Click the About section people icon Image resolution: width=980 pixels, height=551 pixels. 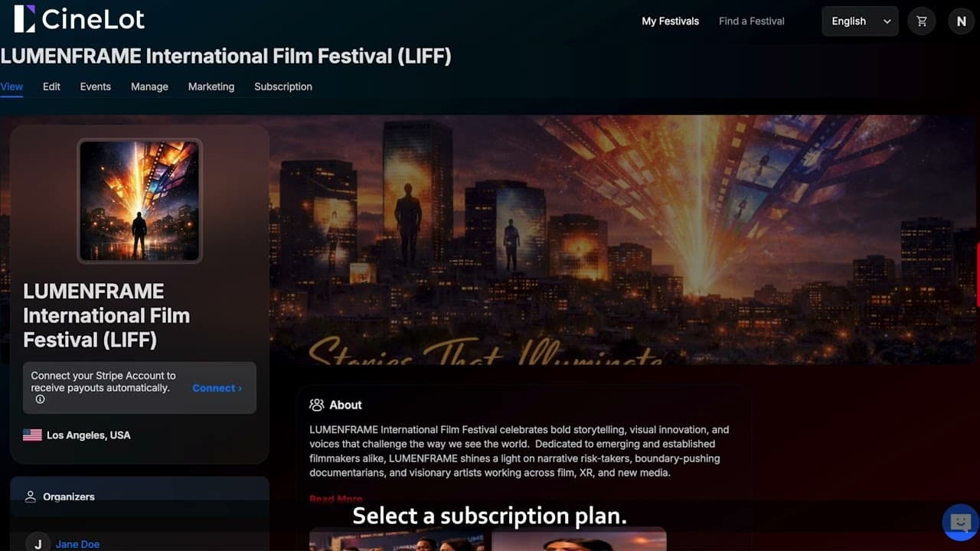[316, 405]
